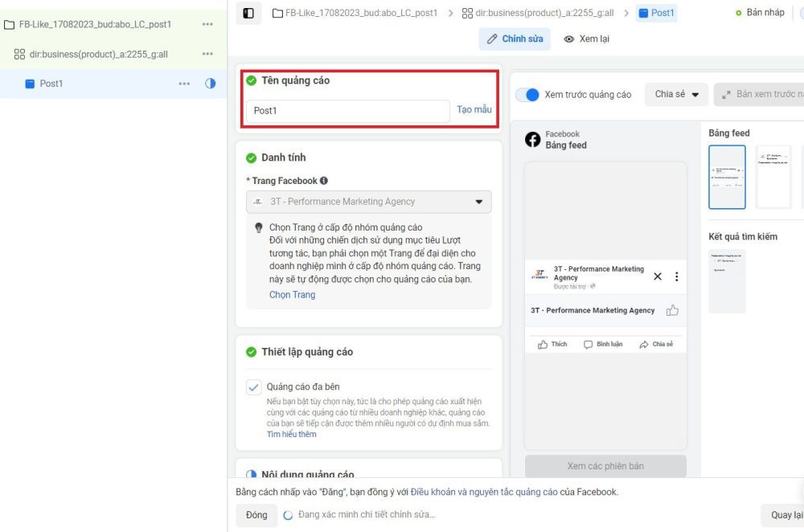Click Tạo mẫu link
The image size is (804, 532).
474,109
